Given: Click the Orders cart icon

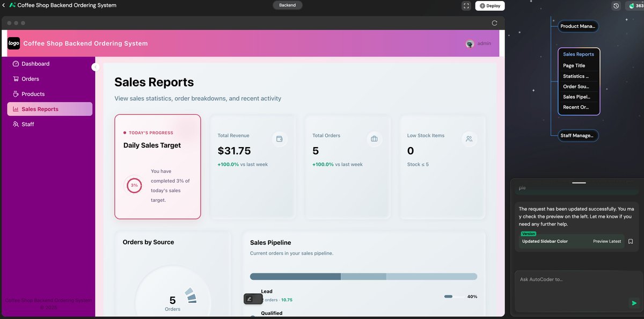Looking at the screenshot, I should coord(16,79).
